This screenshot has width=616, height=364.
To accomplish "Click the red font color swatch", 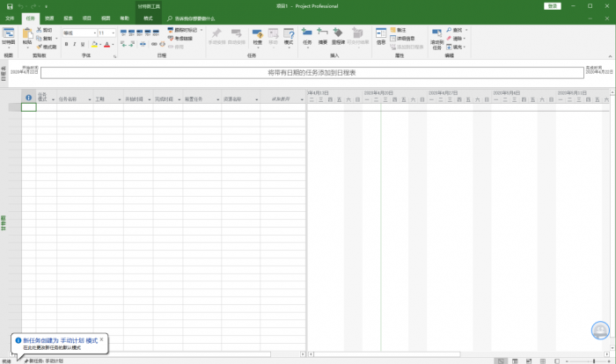I will 106,44.
